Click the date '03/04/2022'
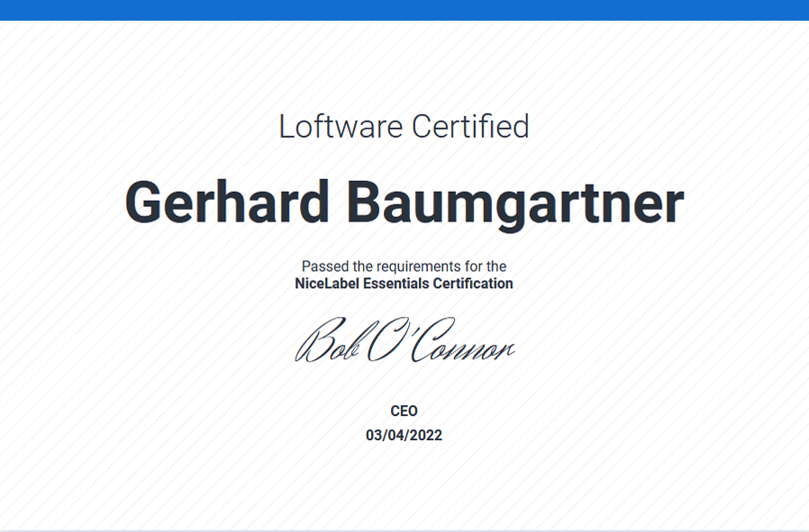The image size is (809, 532). 404,436
